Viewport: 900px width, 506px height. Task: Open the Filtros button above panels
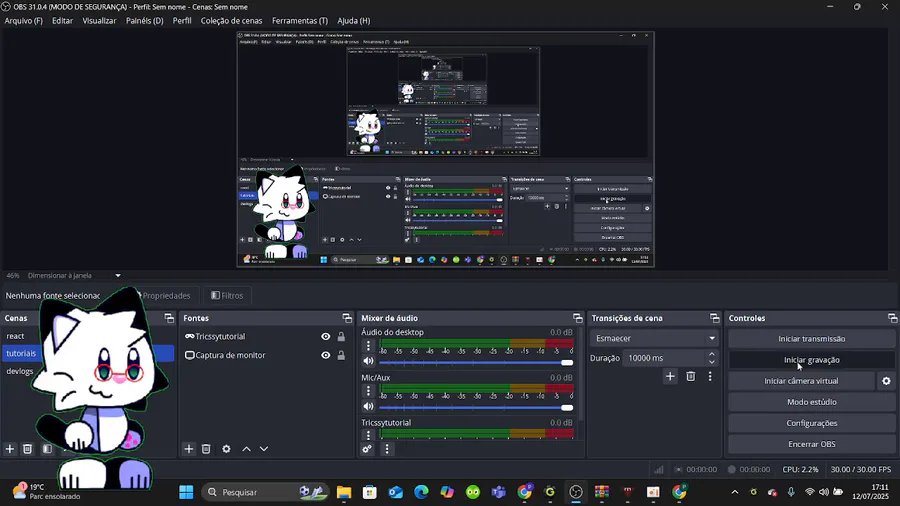pyautogui.click(x=227, y=295)
